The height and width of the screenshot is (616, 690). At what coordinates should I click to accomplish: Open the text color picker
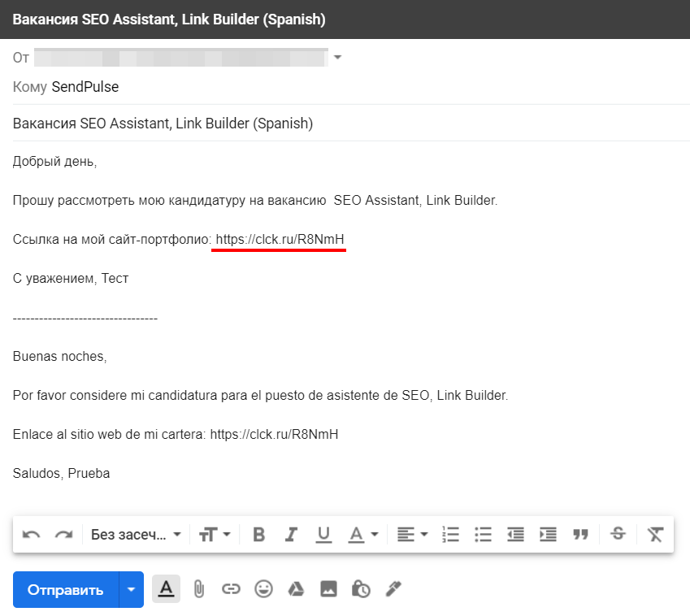(363, 535)
